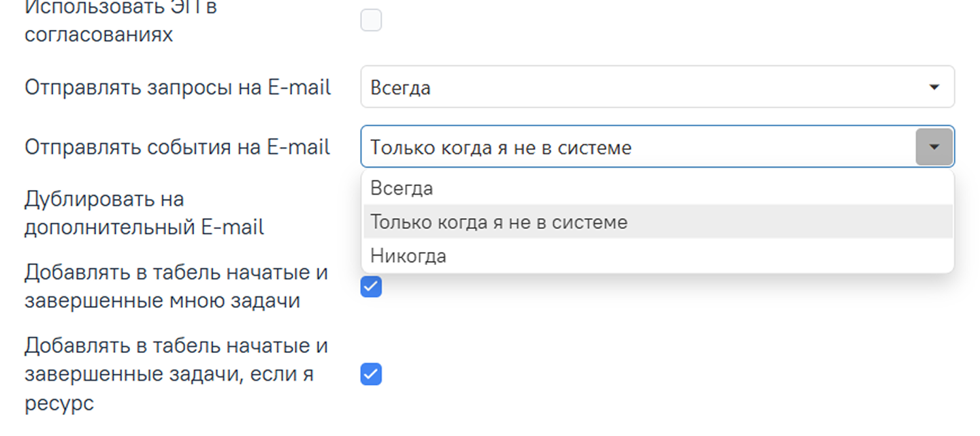Click the "Отправлять запросы на E-mail" label
980x436 pixels.
point(178,87)
